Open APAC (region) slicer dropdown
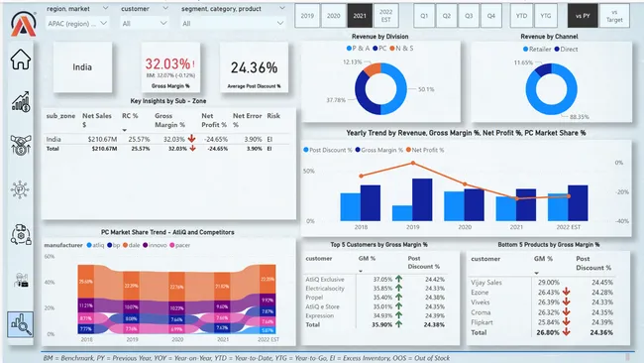Image resolution: width=644 pixels, height=363 pixels. pos(77,24)
